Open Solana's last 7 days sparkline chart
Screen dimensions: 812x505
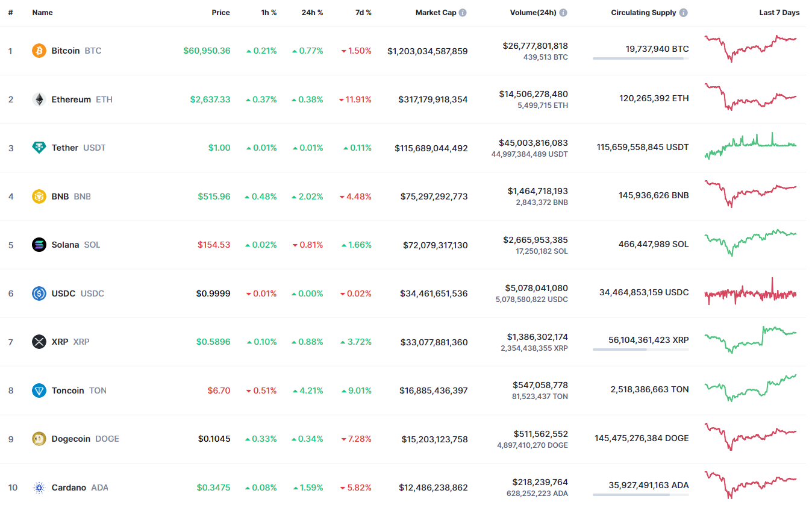click(x=751, y=242)
